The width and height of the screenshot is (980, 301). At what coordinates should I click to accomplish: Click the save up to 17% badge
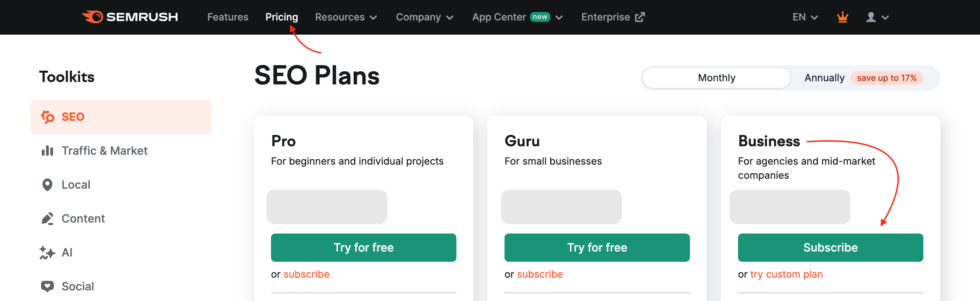point(887,77)
